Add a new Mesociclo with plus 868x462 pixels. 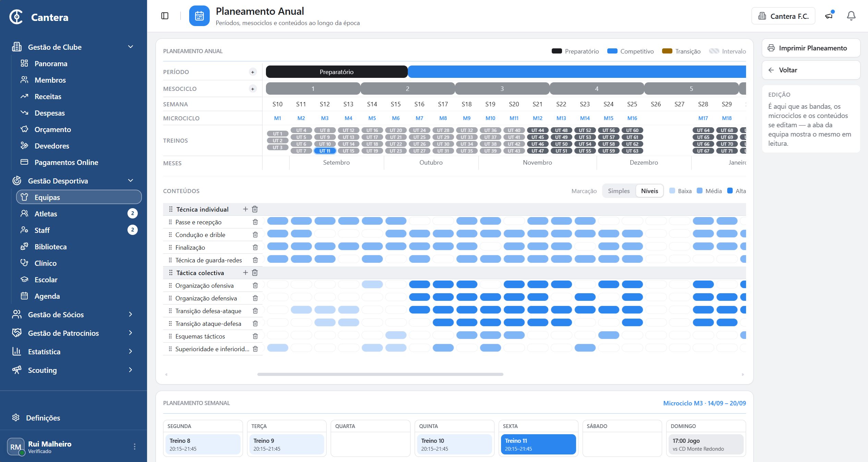tap(253, 89)
